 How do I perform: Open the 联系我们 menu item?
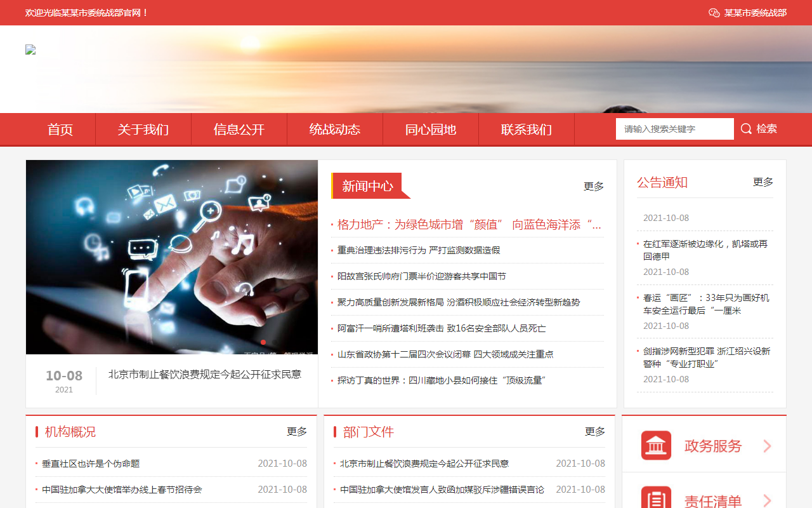(x=527, y=130)
